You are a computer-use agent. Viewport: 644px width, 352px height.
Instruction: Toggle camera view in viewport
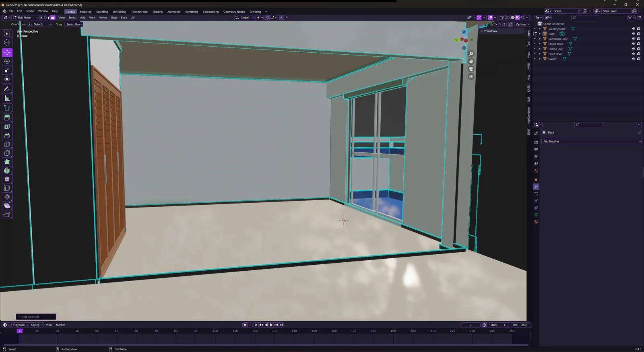pos(471,69)
